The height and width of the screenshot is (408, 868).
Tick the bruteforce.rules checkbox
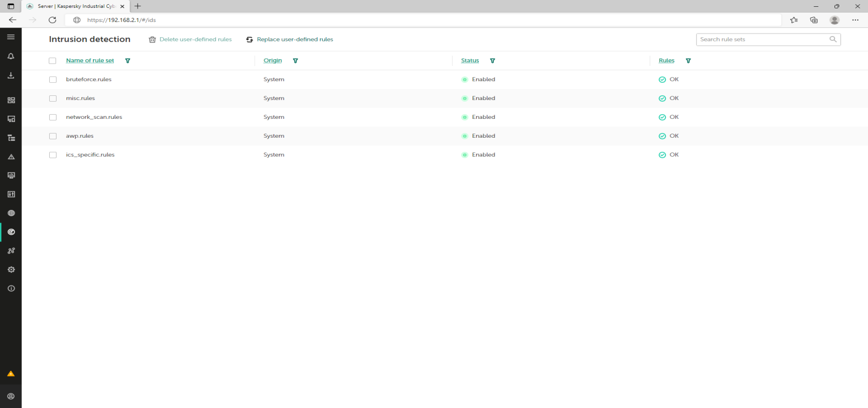coord(53,80)
